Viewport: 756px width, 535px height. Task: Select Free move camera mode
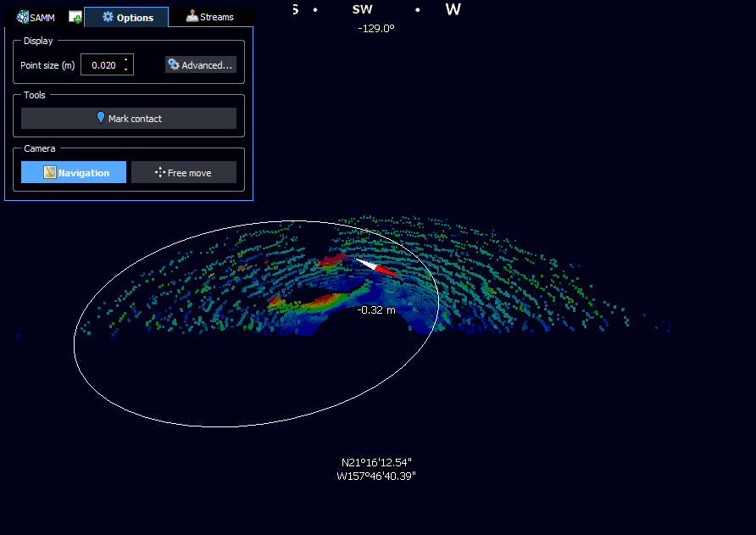[184, 172]
